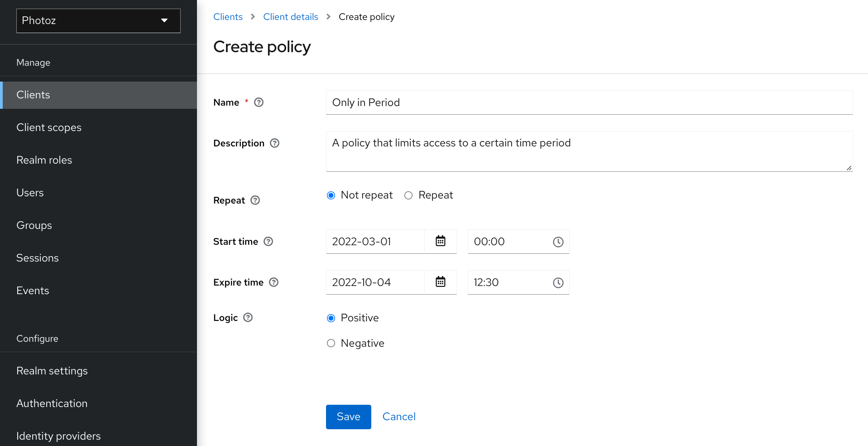This screenshot has width=868, height=446.
Task: Click the Expire time help icon
Action: tap(273, 282)
